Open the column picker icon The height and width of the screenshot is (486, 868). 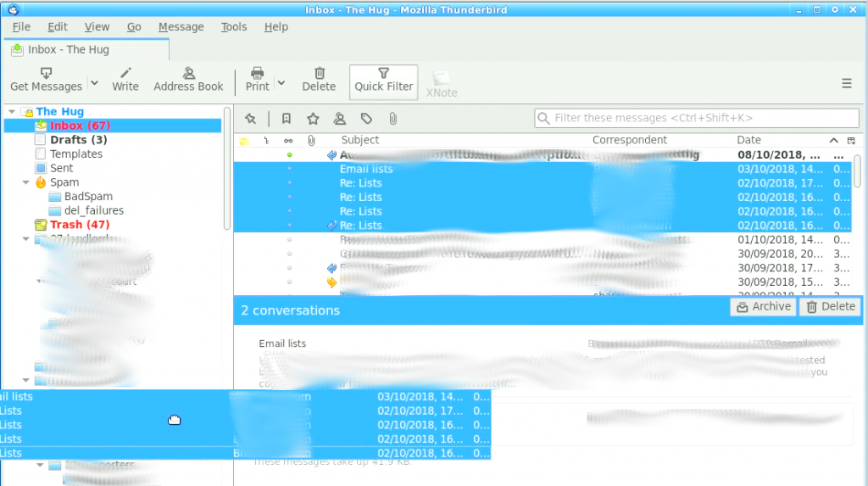(x=851, y=141)
